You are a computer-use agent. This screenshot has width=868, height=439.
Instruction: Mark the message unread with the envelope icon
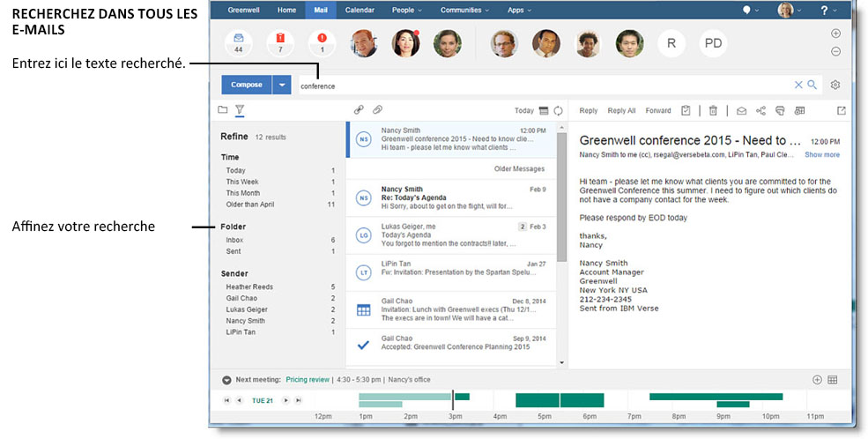click(741, 111)
